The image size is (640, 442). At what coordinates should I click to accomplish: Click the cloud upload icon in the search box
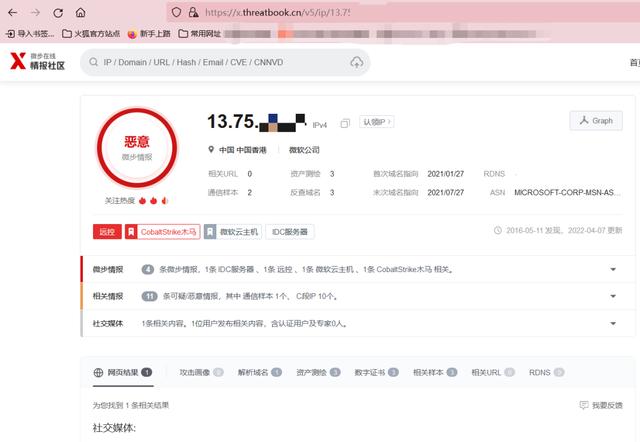(357, 62)
